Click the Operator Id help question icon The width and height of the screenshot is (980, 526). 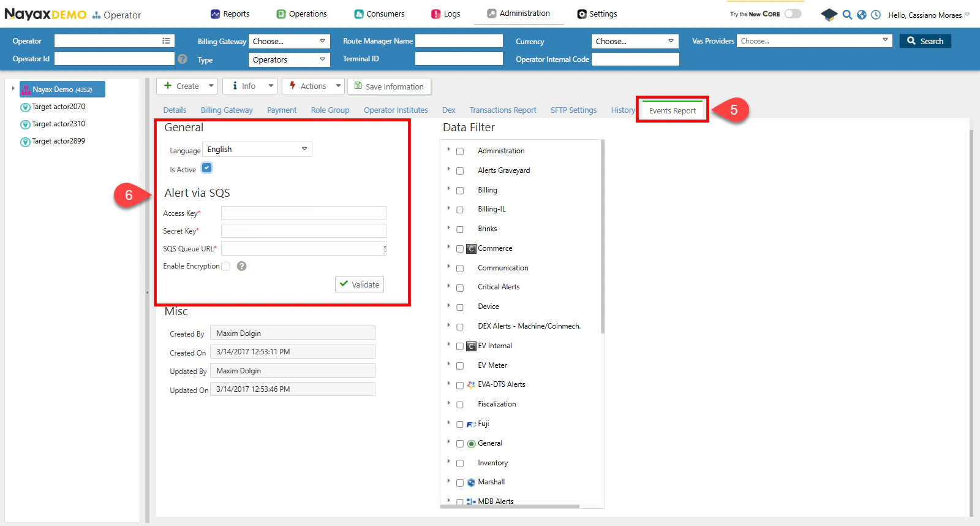tap(183, 59)
